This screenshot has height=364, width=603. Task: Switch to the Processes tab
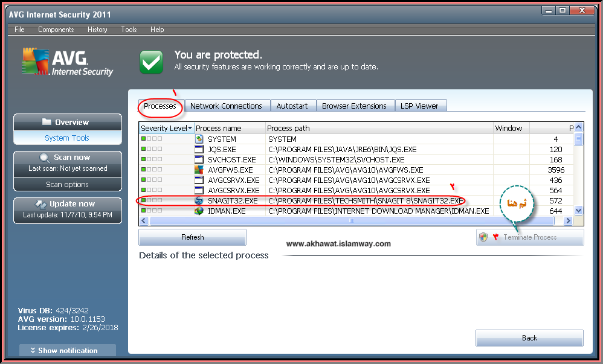[x=160, y=106]
